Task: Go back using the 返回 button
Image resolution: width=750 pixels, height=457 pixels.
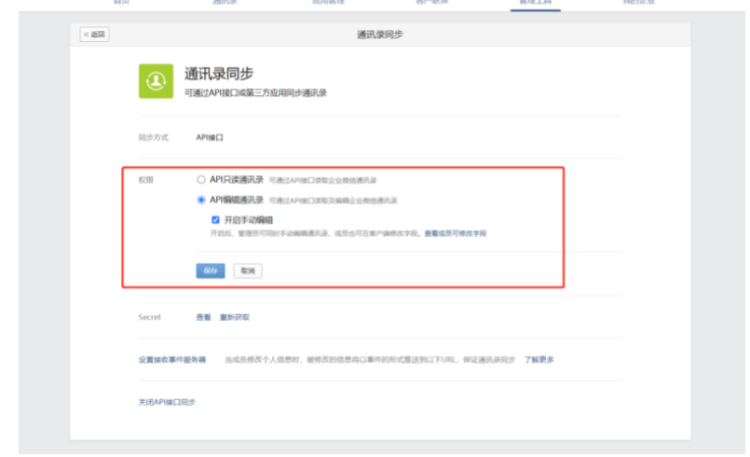Action: coord(95,35)
